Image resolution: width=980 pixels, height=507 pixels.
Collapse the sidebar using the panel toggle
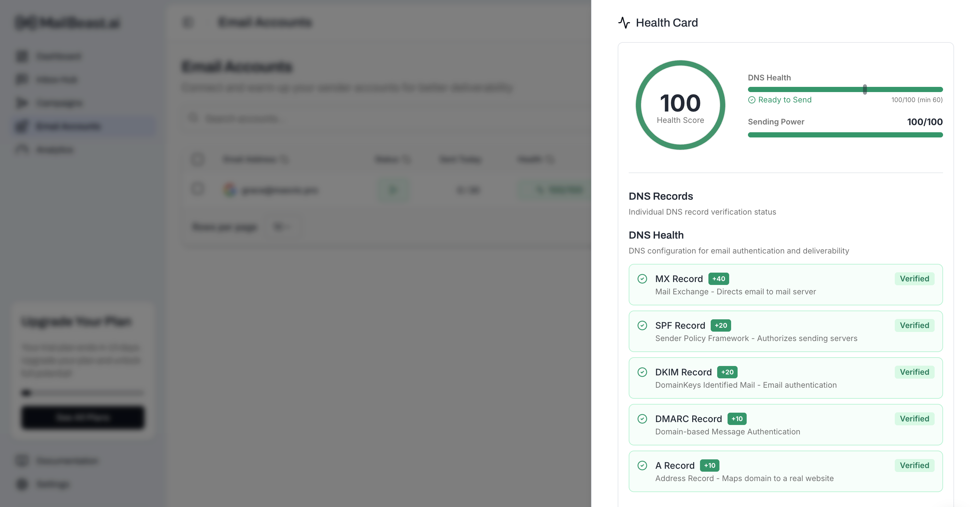(187, 22)
